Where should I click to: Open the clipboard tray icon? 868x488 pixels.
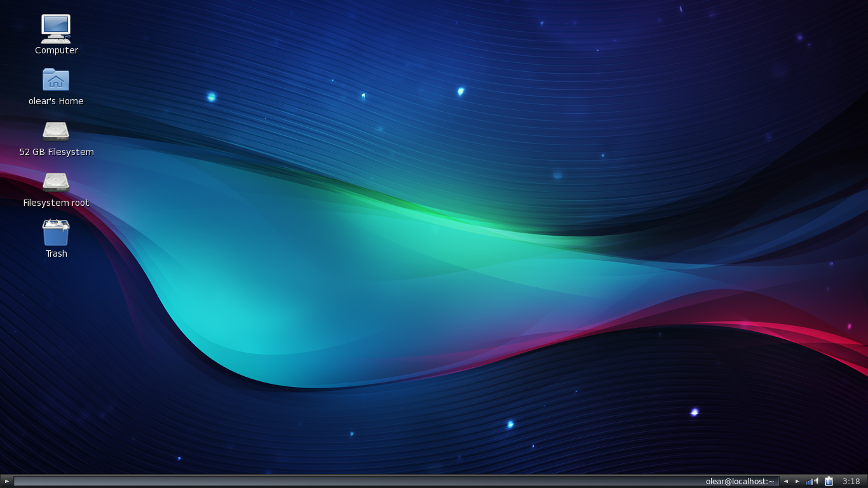pos(829,482)
